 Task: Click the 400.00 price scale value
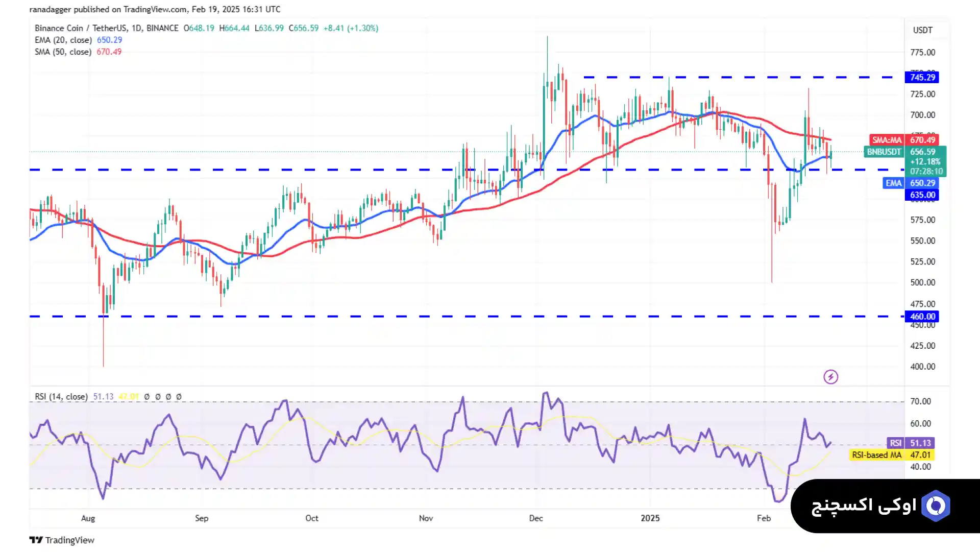[x=923, y=367]
